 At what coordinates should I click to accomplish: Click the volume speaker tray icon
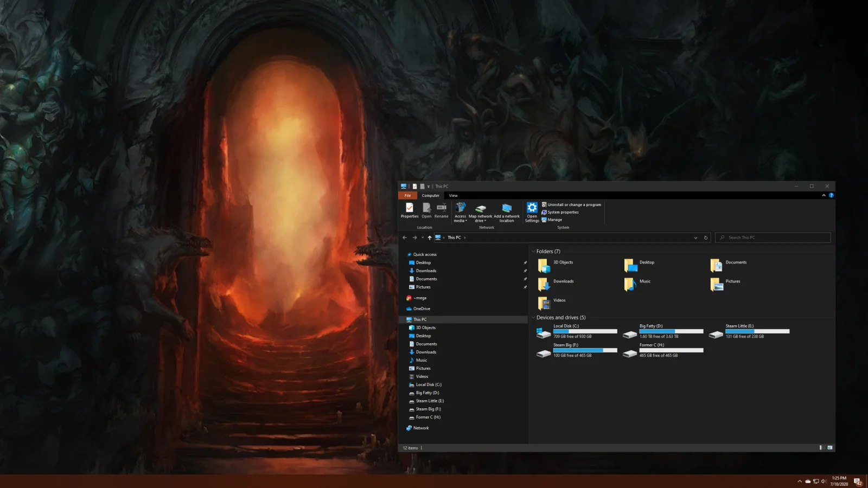click(x=824, y=481)
